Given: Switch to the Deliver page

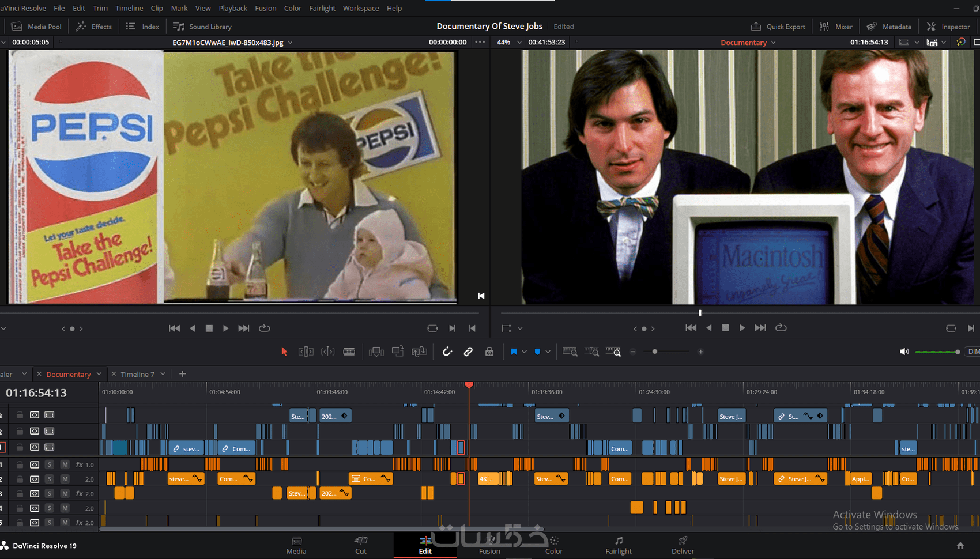Looking at the screenshot, I should point(683,545).
